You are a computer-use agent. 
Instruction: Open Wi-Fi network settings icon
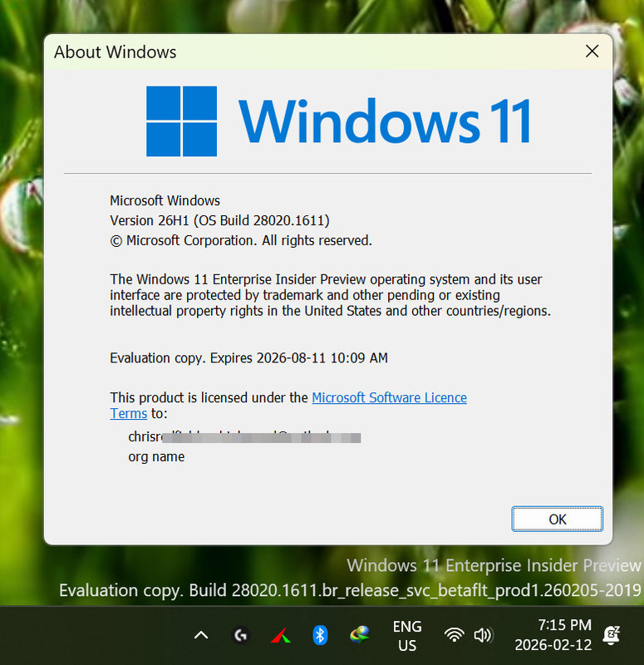pos(454,635)
